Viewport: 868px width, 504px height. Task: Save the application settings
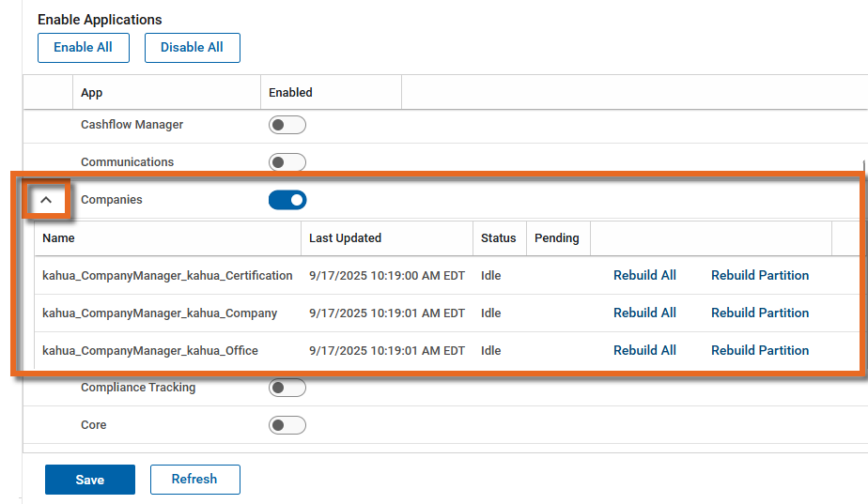point(90,480)
